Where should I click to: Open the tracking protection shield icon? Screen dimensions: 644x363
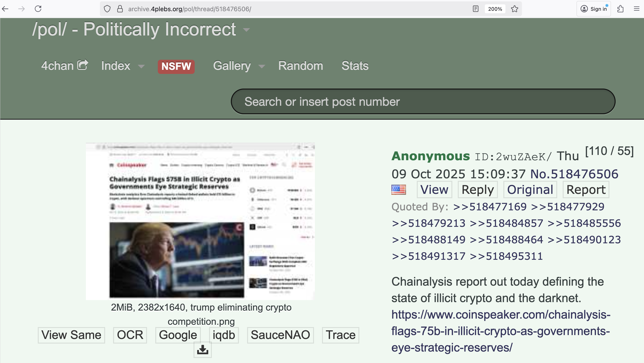[x=107, y=9]
